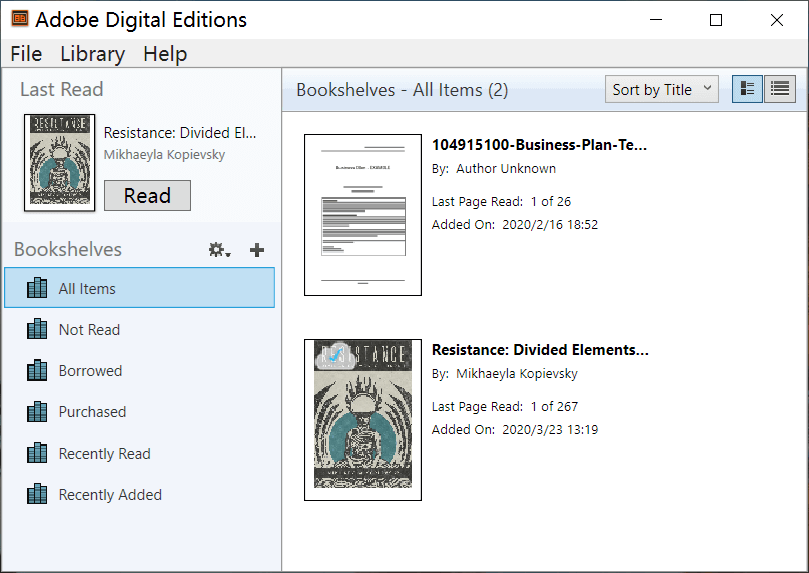Open the Help menu
Screen dimensions: 809x573
(x=165, y=54)
